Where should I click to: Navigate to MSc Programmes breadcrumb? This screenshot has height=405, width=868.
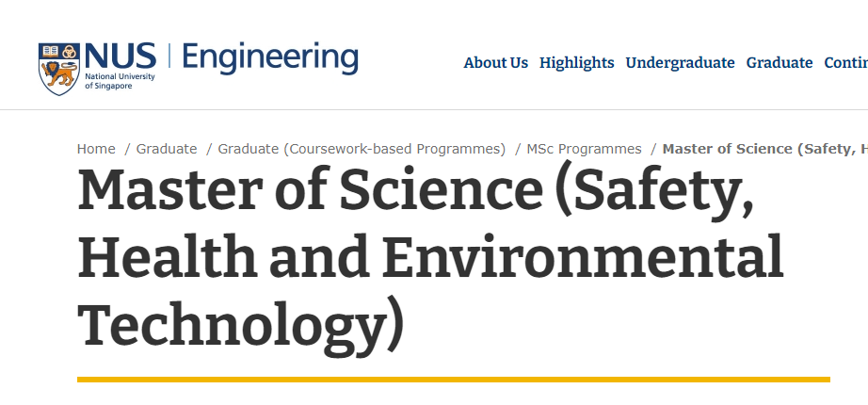pyautogui.click(x=584, y=150)
